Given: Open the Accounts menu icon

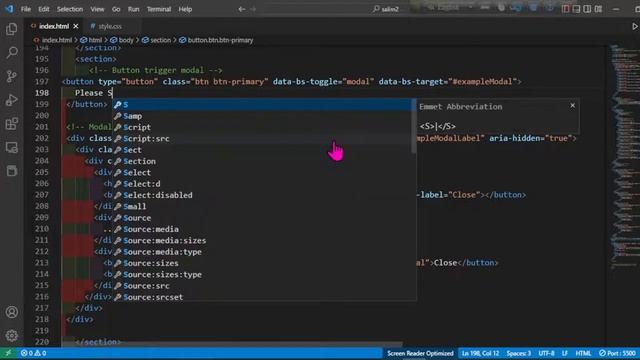Looking at the screenshot, I should click(x=12, y=312).
